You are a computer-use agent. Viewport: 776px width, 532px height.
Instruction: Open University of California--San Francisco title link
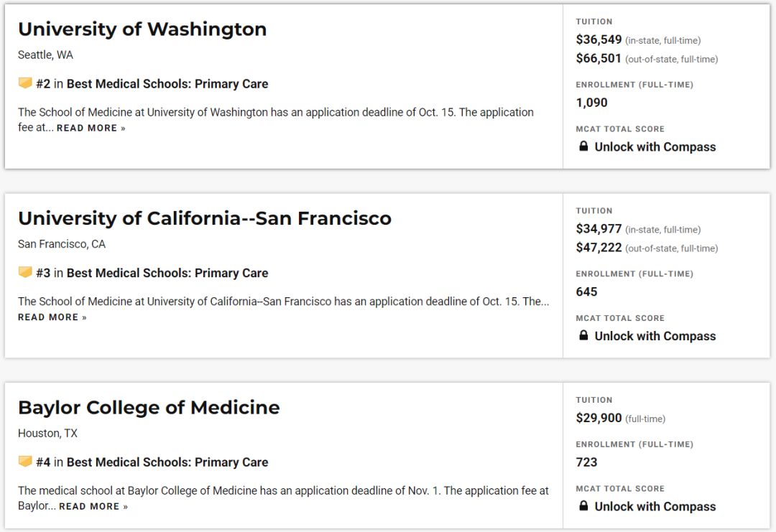205,218
